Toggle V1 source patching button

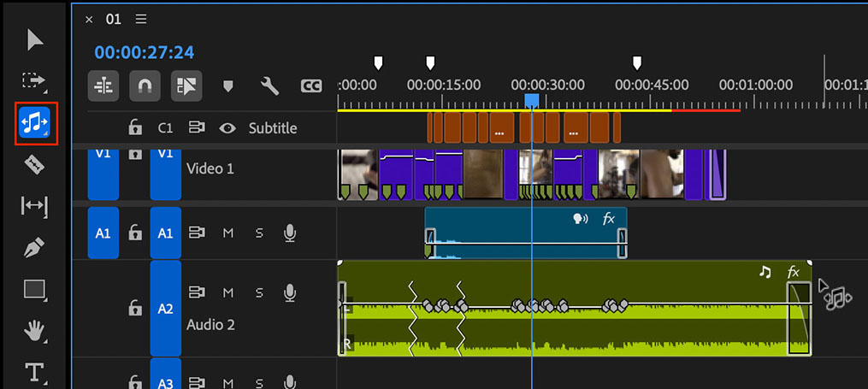(103, 174)
